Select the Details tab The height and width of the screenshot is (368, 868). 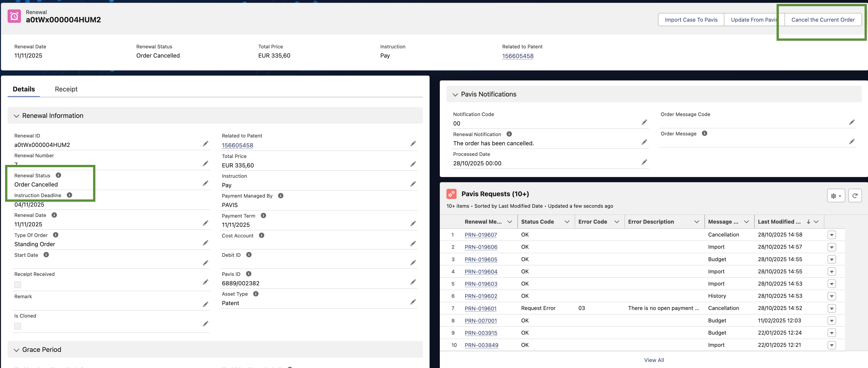[23, 89]
